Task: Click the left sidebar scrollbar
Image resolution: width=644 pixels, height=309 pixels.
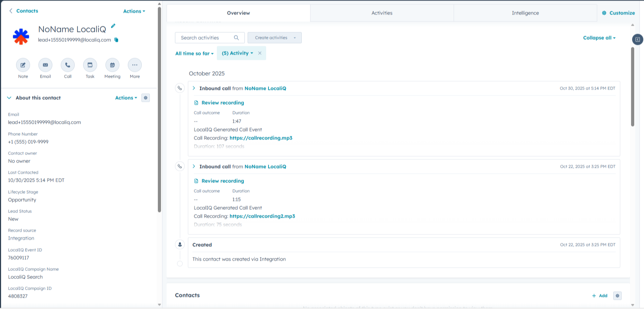Action: click(159, 110)
